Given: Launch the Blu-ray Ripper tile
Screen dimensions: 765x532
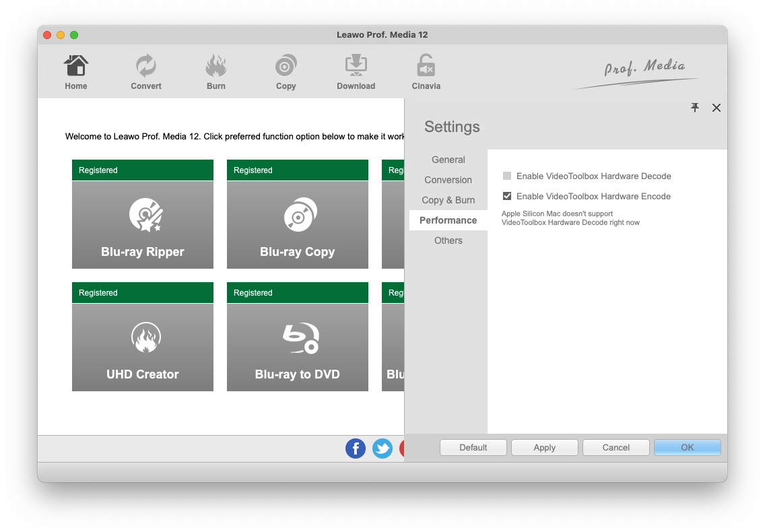Looking at the screenshot, I should tap(143, 224).
